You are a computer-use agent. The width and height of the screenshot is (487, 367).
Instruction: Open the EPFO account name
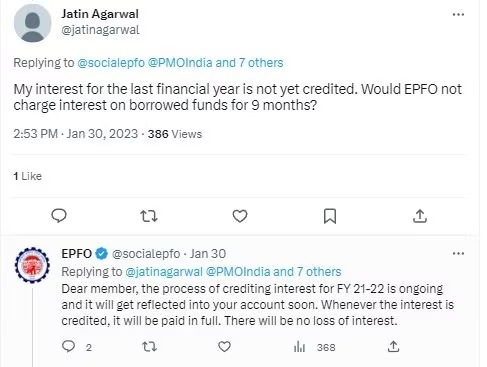click(x=76, y=254)
